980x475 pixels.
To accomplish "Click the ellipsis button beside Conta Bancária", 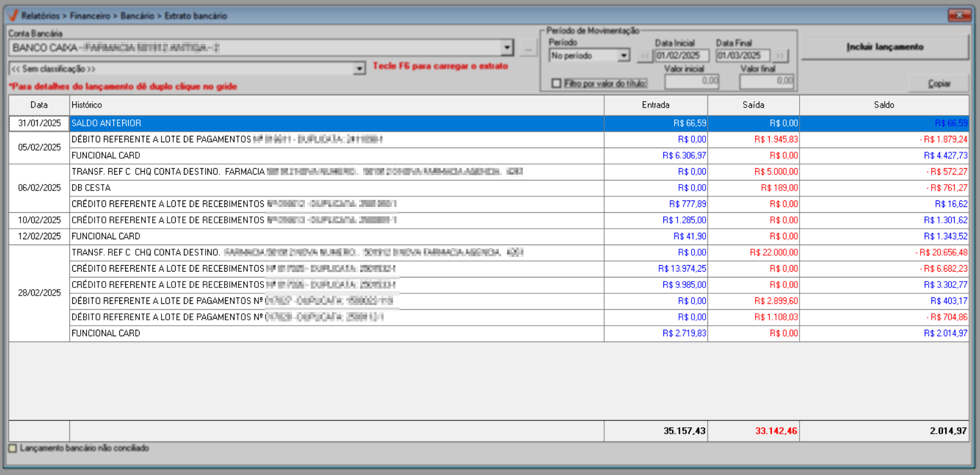I will [x=528, y=48].
